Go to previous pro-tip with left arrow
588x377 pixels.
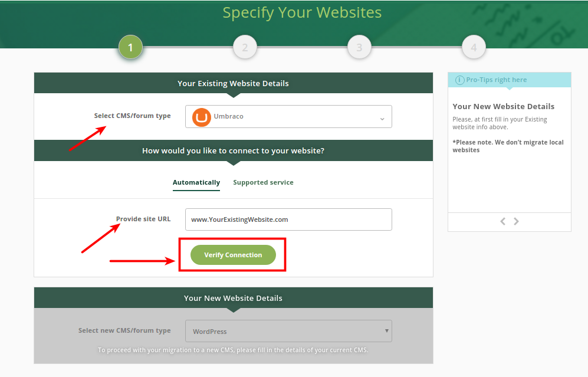[503, 221]
